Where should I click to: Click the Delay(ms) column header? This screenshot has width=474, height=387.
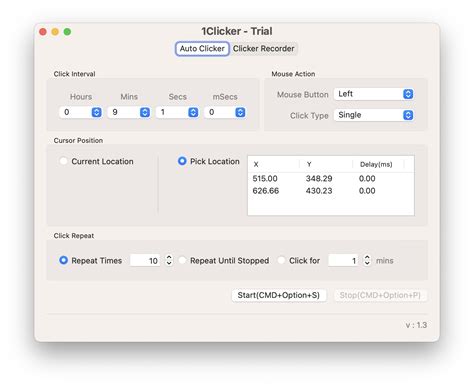[376, 164]
